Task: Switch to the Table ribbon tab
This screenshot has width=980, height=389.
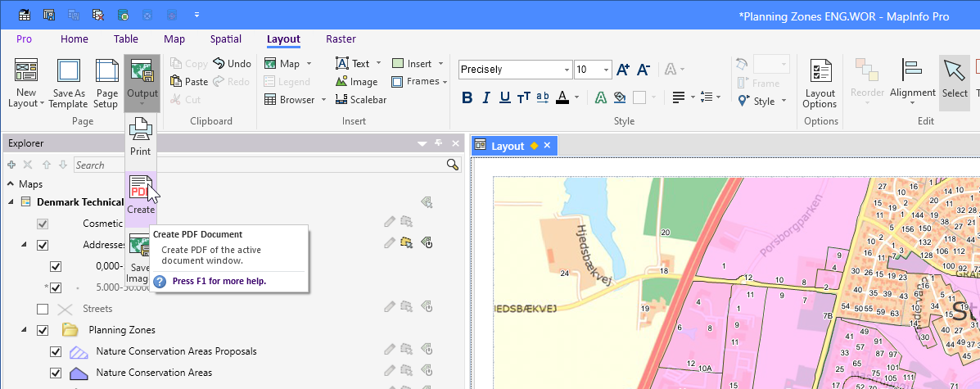Action: coord(125,38)
